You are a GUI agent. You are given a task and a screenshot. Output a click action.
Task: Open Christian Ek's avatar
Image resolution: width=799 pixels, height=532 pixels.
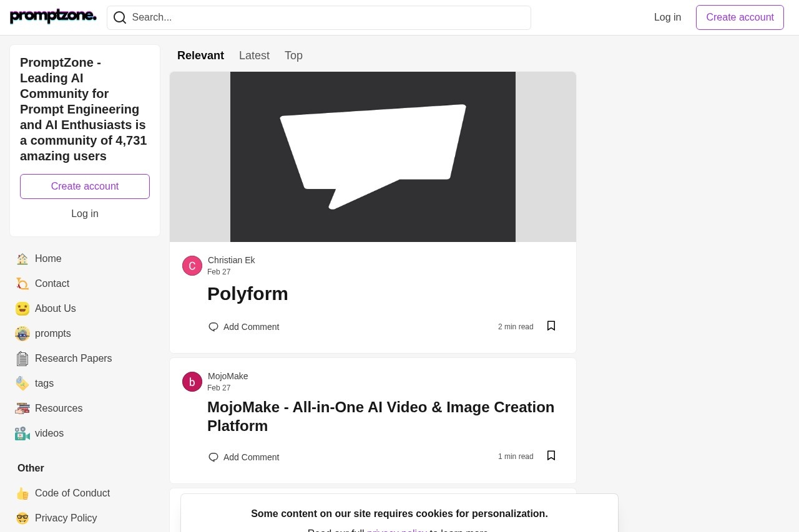coord(192,266)
